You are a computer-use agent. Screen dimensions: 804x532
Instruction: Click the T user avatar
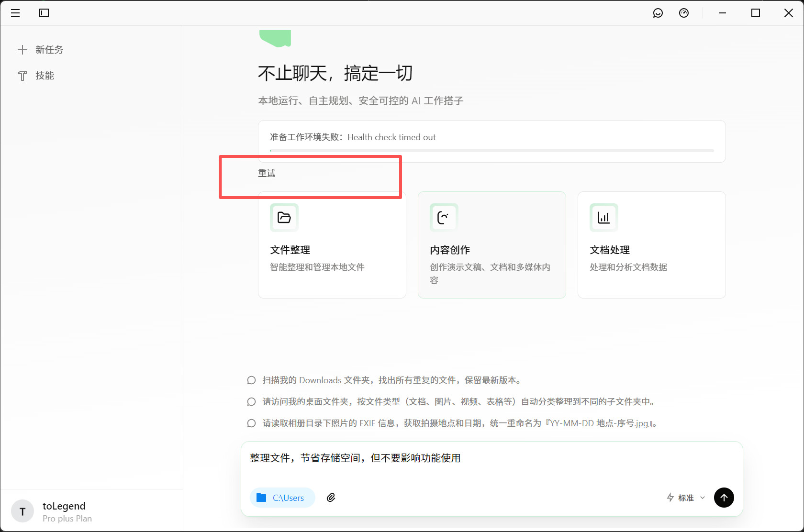(22, 511)
